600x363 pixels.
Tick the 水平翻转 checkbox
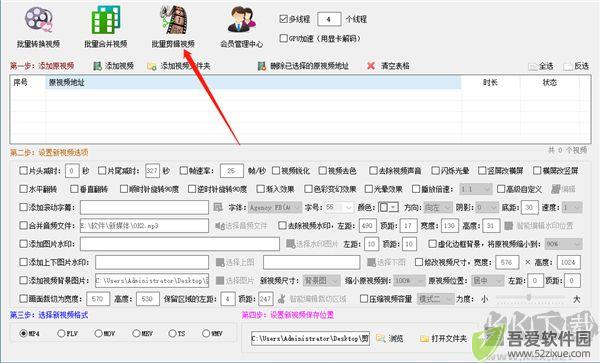(23, 189)
